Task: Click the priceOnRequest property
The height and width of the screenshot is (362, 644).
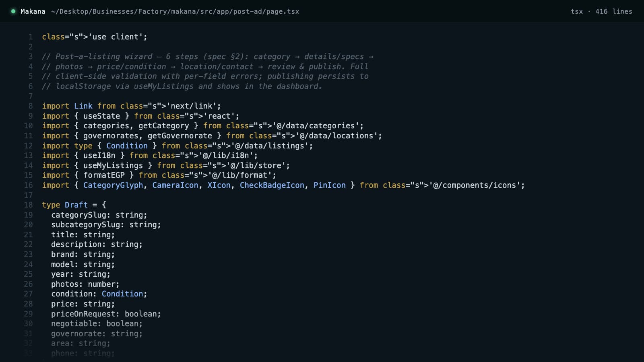Action: pyautogui.click(x=83, y=314)
